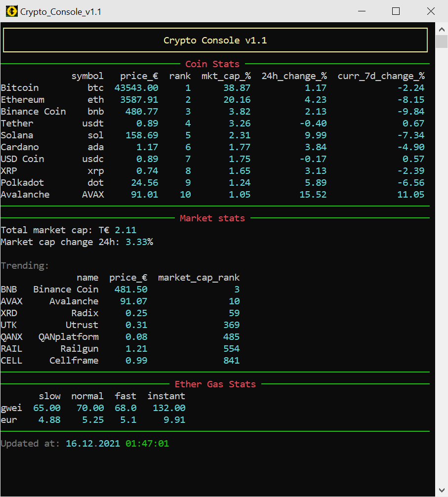Image resolution: width=448 pixels, height=497 pixels.
Task: Click instant gwei value 132.00
Action: [x=169, y=408]
